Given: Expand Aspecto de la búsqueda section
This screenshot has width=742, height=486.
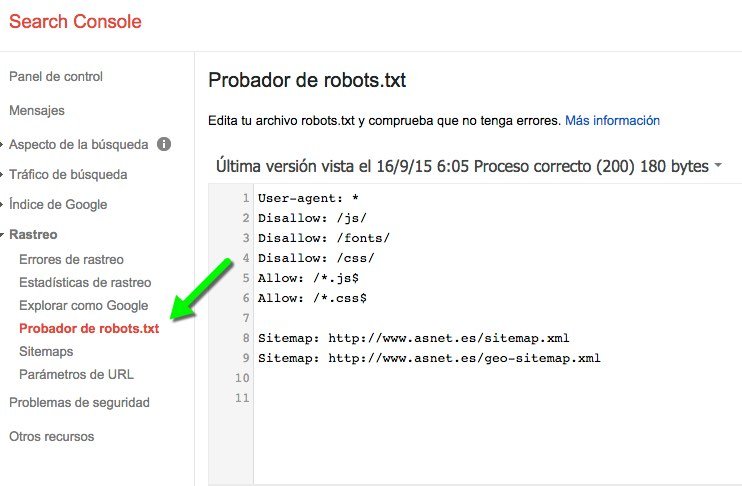Looking at the screenshot, I should coord(78,144).
